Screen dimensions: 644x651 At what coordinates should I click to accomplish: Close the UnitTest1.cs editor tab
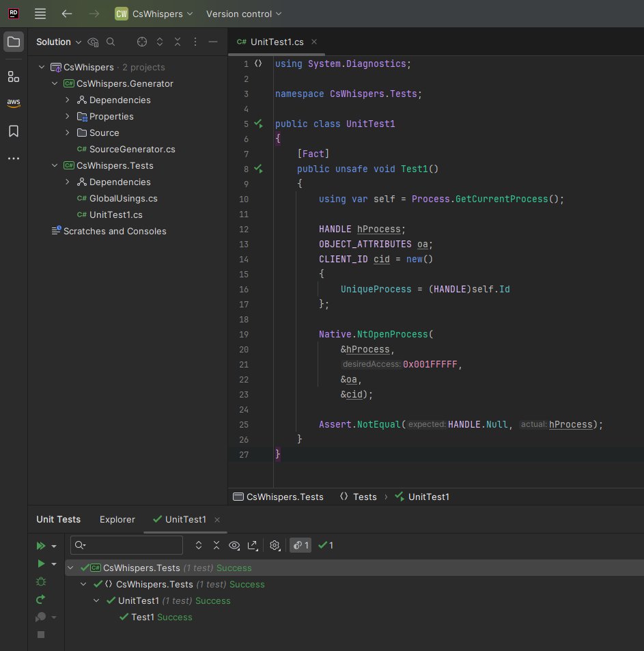314,42
